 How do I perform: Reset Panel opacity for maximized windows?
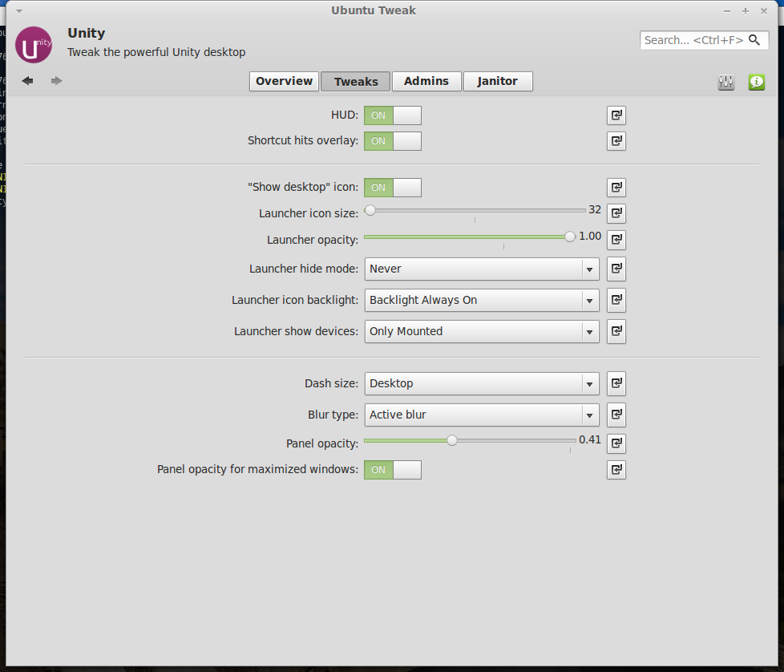point(616,469)
